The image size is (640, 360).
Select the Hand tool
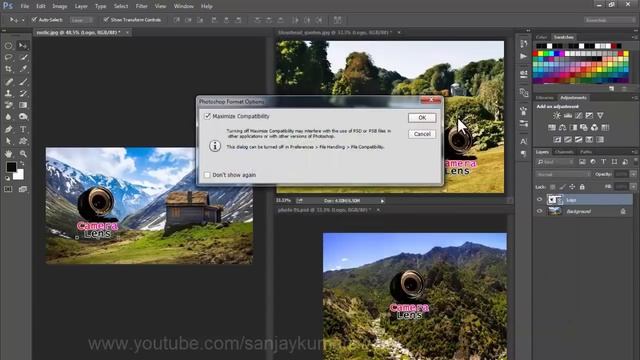[8, 154]
